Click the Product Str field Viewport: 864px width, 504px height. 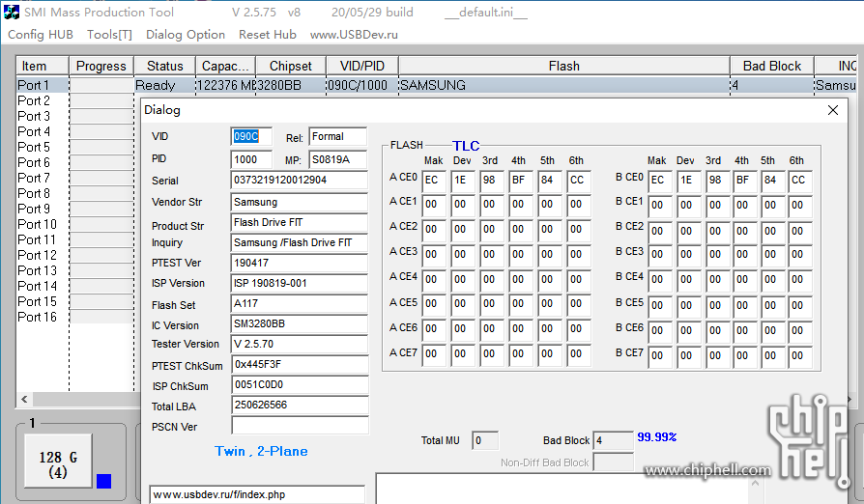point(300,222)
